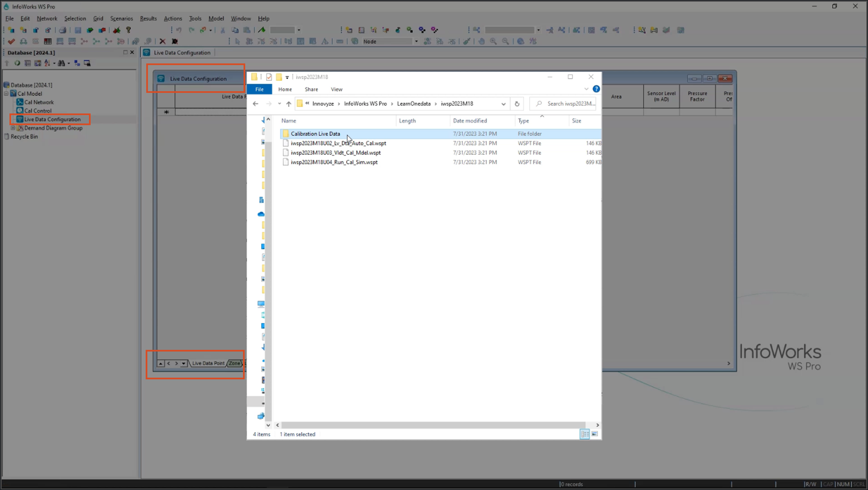Select the pointer arrow tool icon
868x490 pixels.
coord(238,41)
